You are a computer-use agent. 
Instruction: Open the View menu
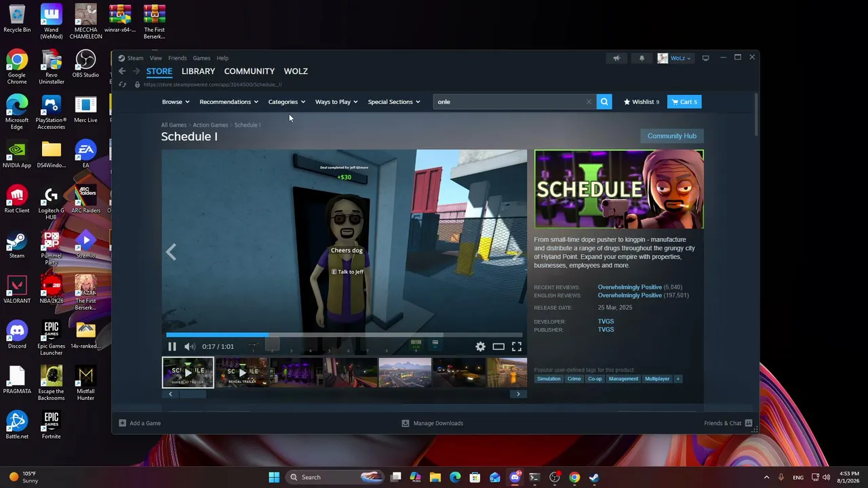pos(156,58)
